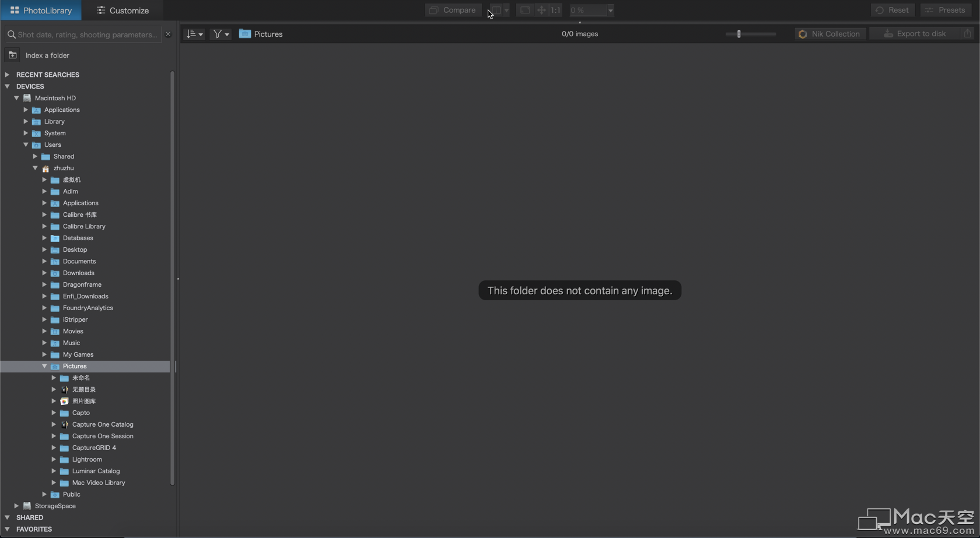Screen dimensions: 980x538
Task: Select the Adlm folder icon
Action: 55,191
